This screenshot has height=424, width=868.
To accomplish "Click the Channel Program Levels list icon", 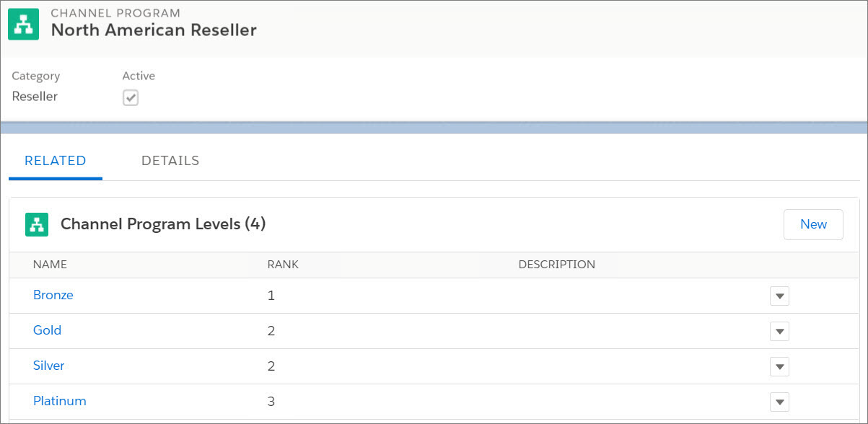I will click(36, 224).
